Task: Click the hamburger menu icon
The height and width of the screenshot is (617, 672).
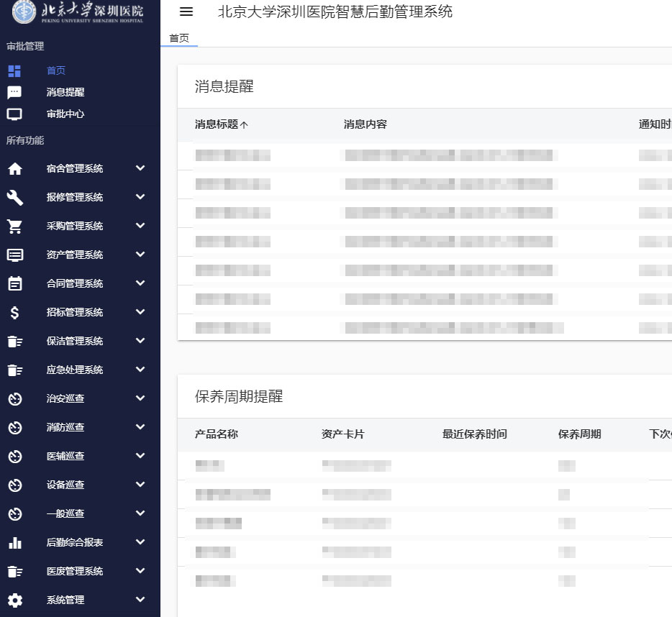Action: click(186, 12)
